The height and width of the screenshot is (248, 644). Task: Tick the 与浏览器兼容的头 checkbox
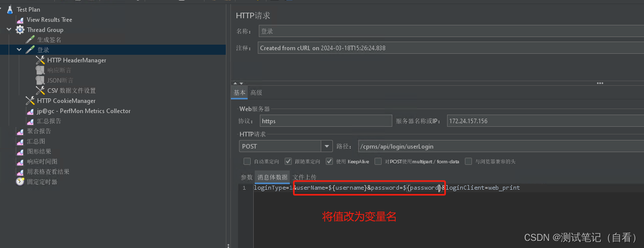468,161
